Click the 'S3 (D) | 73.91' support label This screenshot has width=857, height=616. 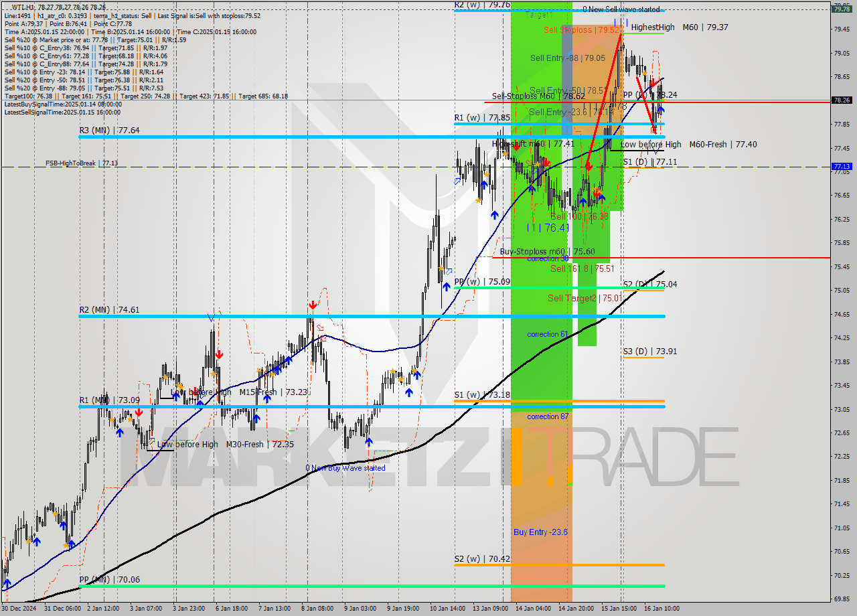pos(650,351)
